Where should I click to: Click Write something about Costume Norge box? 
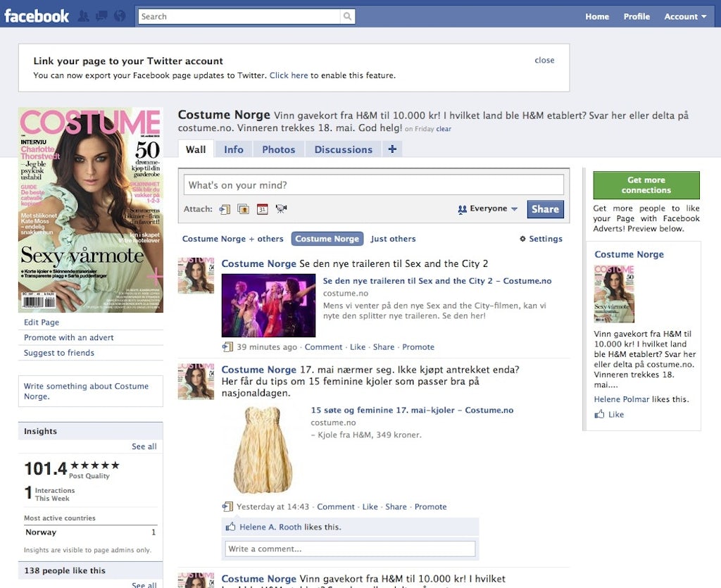91,392
